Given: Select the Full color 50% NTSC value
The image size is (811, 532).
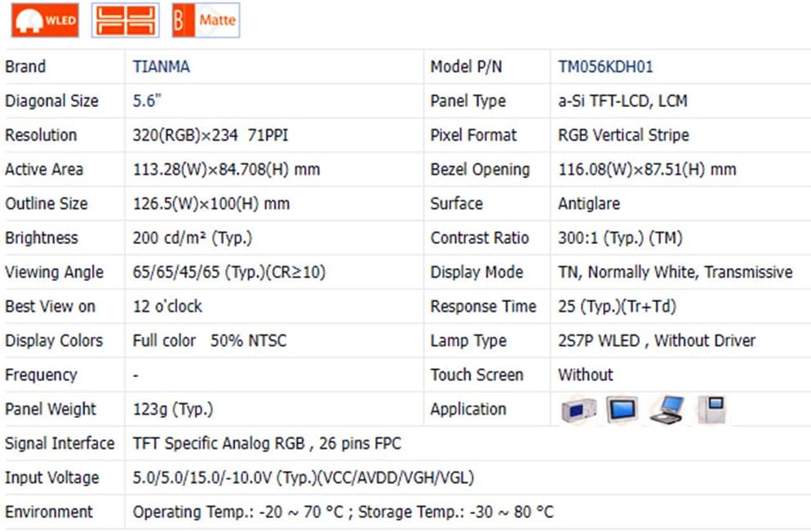Looking at the screenshot, I should coord(210,341).
